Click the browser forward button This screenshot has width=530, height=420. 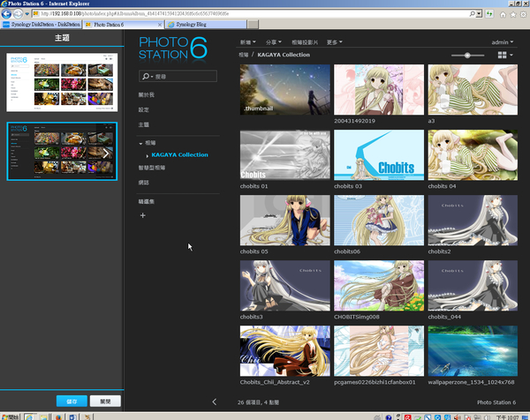pyautogui.click(x=23, y=14)
